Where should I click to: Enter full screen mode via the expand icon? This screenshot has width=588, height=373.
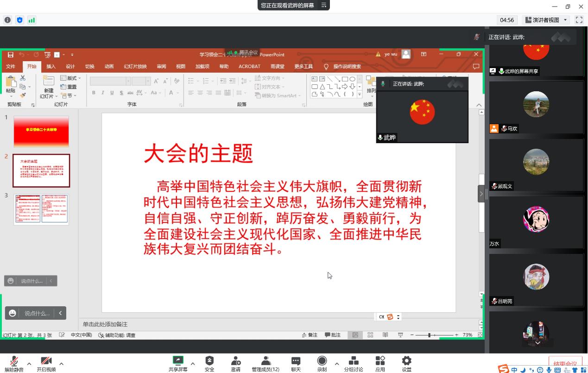pyautogui.click(x=579, y=20)
